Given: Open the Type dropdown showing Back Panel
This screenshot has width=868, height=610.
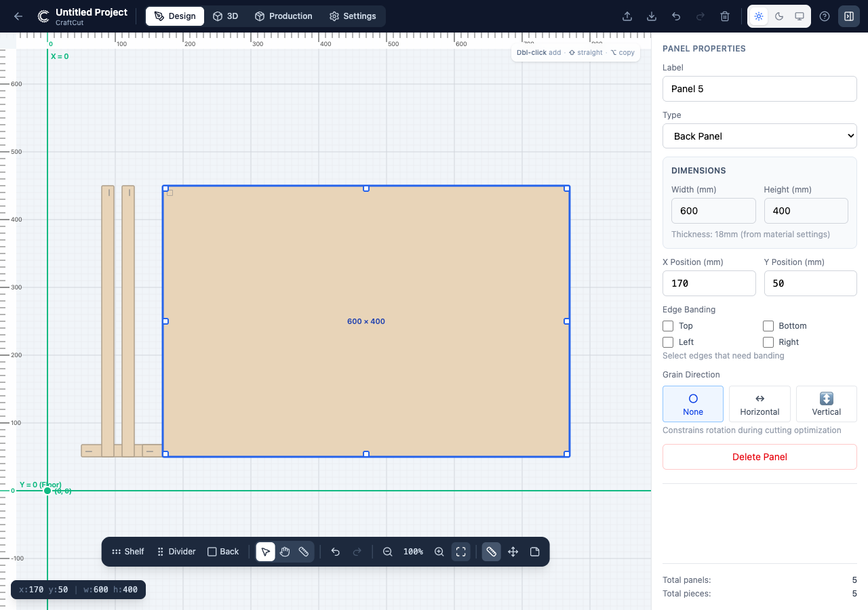Looking at the screenshot, I should click(x=759, y=136).
